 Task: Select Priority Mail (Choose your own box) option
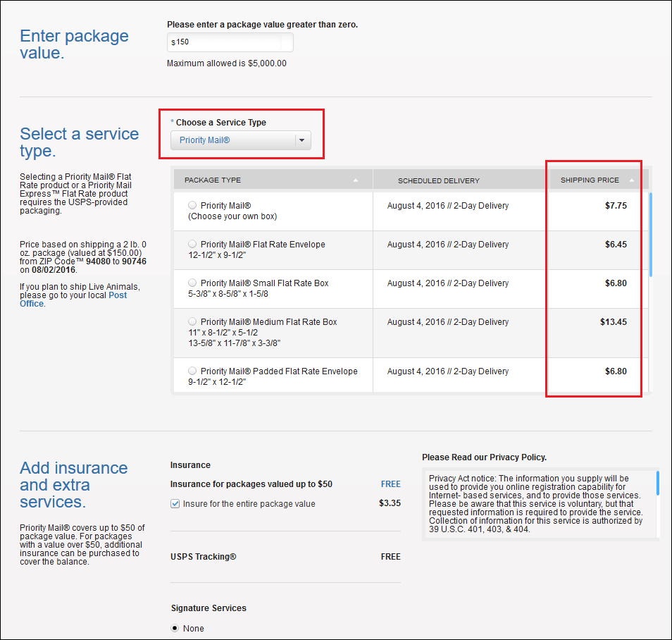192,206
